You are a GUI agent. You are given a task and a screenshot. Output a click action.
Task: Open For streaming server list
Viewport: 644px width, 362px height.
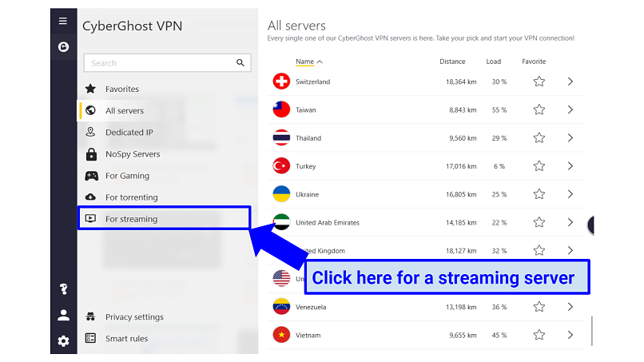[165, 218]
